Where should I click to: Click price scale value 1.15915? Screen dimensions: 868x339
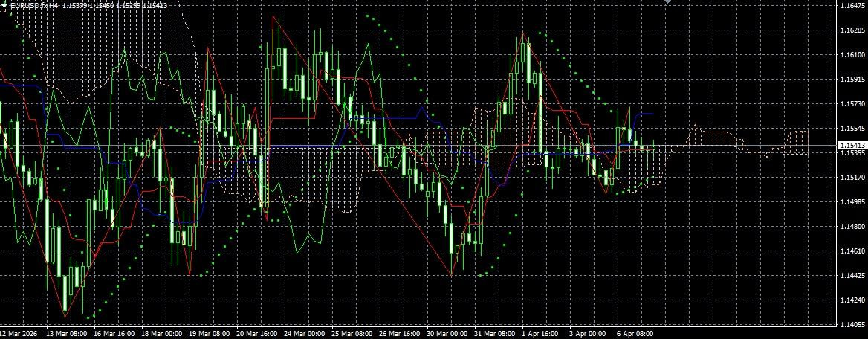tap(852, 80)
